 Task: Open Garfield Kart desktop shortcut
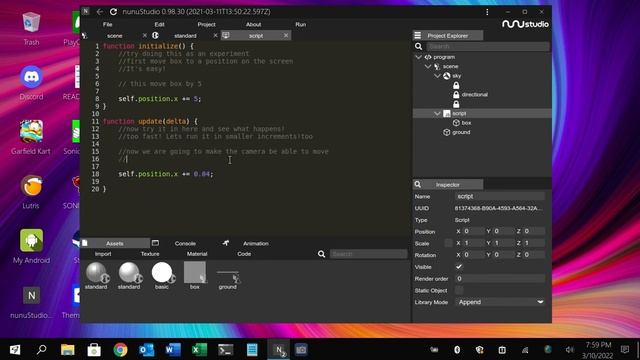point(31,137)
